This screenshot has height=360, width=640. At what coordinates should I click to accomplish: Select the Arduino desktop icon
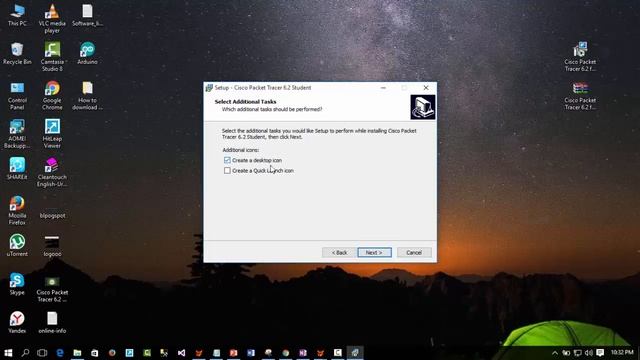coord(87,53)
